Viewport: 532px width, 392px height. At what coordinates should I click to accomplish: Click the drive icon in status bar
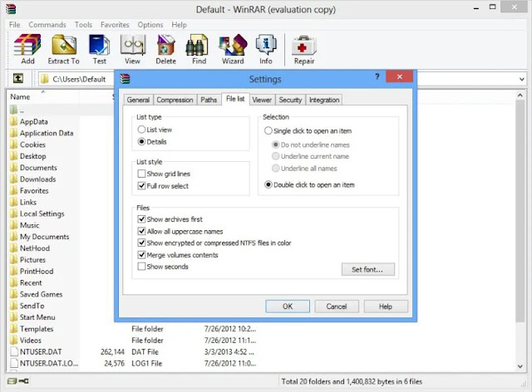point(12,381)
